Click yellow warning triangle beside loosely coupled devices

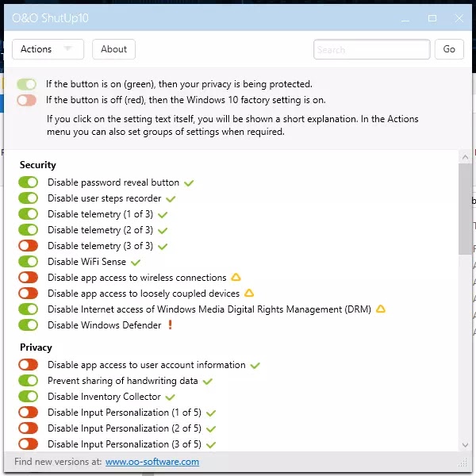(249, 293)
